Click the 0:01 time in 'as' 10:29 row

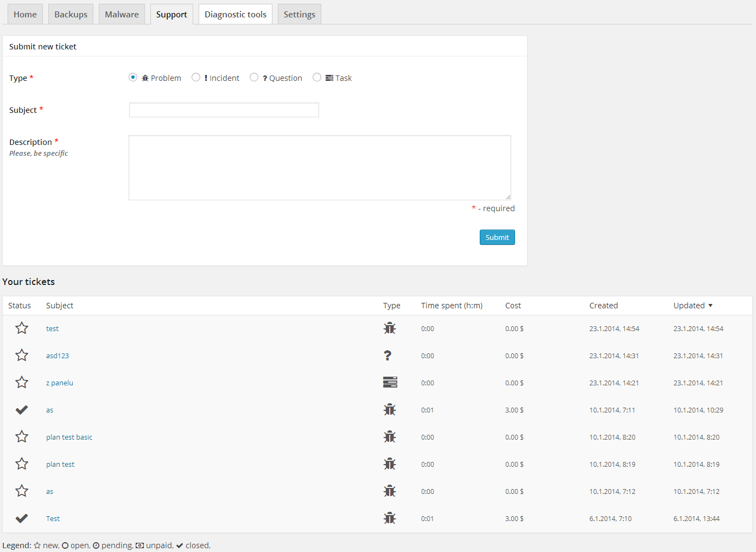[x=427, y=410]
